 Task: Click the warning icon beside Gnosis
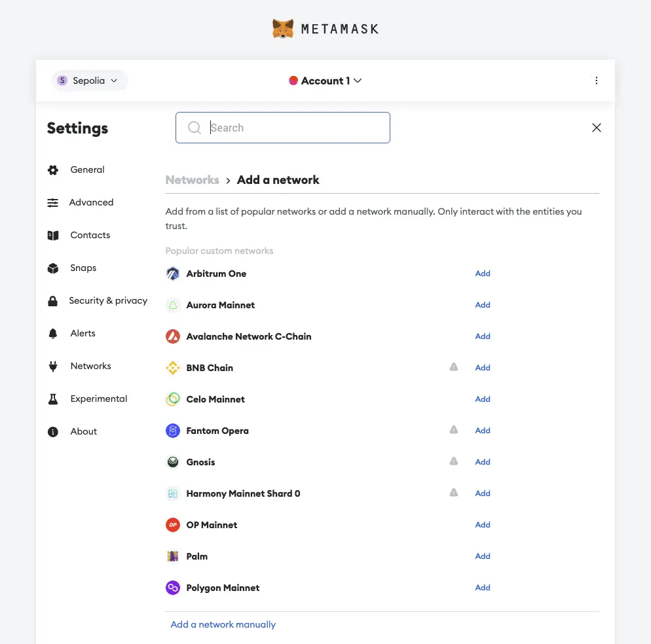coord(453,461)
